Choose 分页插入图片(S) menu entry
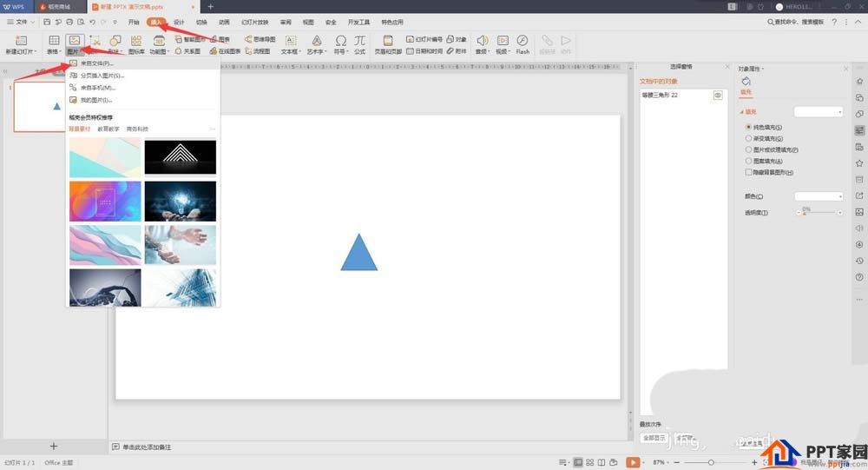Viewport: 868px width, 470px height. [143, 76]
